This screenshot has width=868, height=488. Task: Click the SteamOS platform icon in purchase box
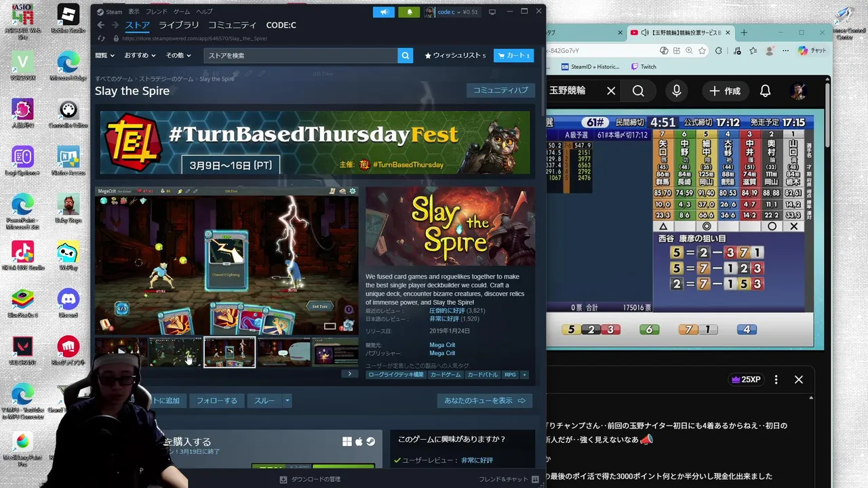pyautogui.click(x=371, y=441)
